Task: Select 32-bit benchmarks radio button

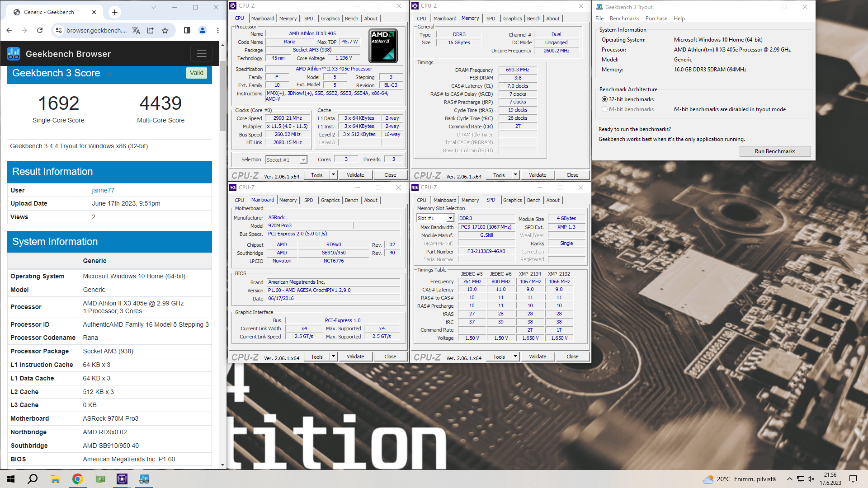Action: (x=604, y=99)
